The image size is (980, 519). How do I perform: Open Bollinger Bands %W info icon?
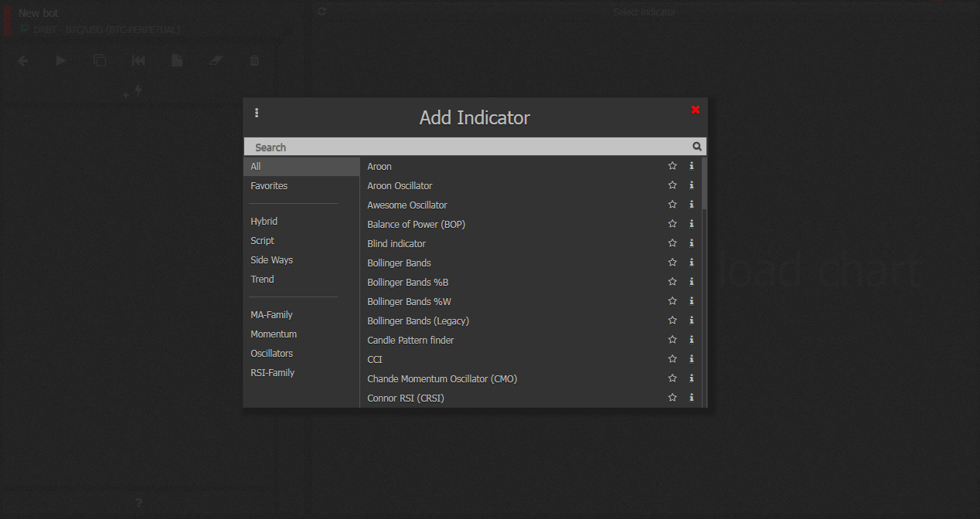[x=692, y=301]
